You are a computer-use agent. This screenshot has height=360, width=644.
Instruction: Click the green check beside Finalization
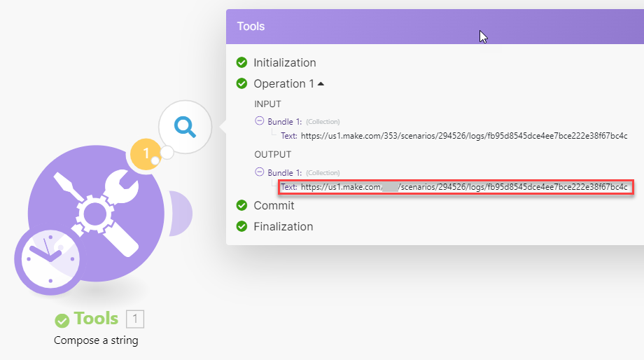point(242,227)
